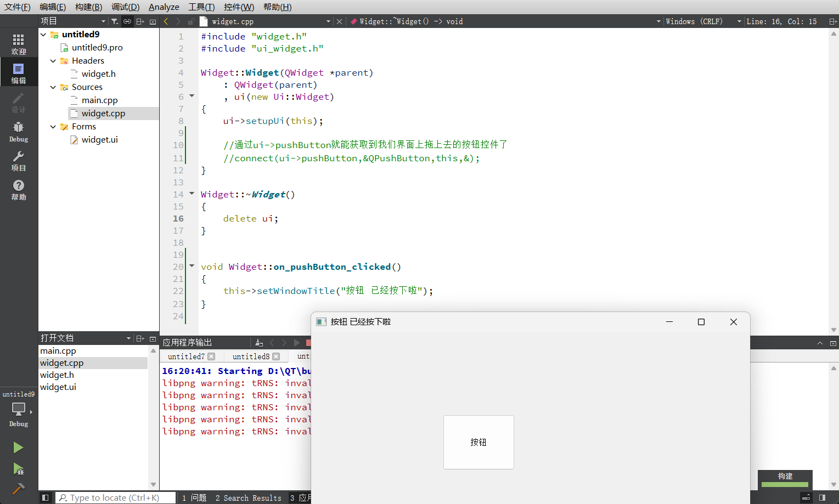Viewport: 839px width, 504px height.
Task: Open the 文件(F) menu
Action: (x=18, y=7)
